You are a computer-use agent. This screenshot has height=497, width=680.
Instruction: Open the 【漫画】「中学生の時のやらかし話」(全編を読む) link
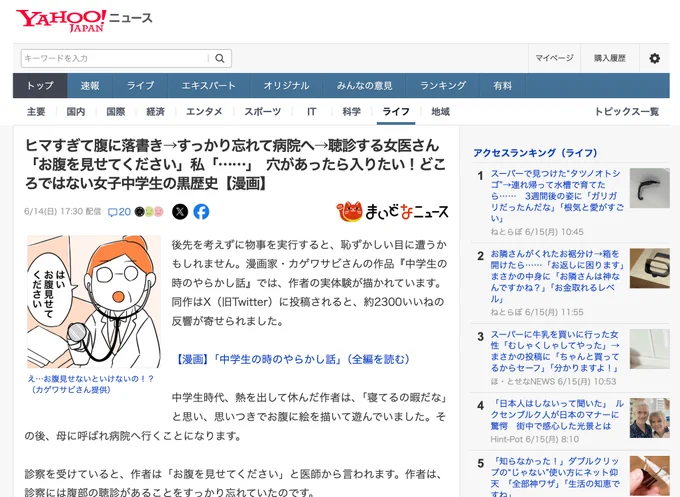(x=291, y=359)
